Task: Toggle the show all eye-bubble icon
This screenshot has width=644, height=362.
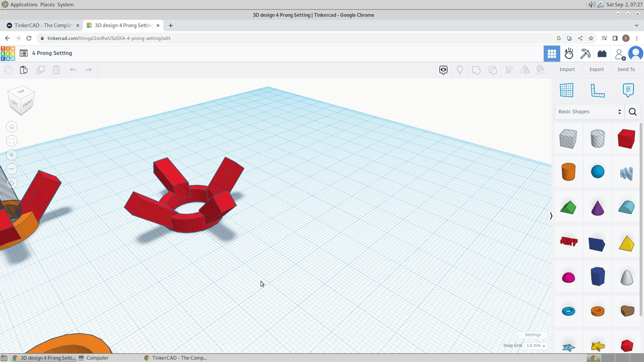Action: [x=443, y=70]
